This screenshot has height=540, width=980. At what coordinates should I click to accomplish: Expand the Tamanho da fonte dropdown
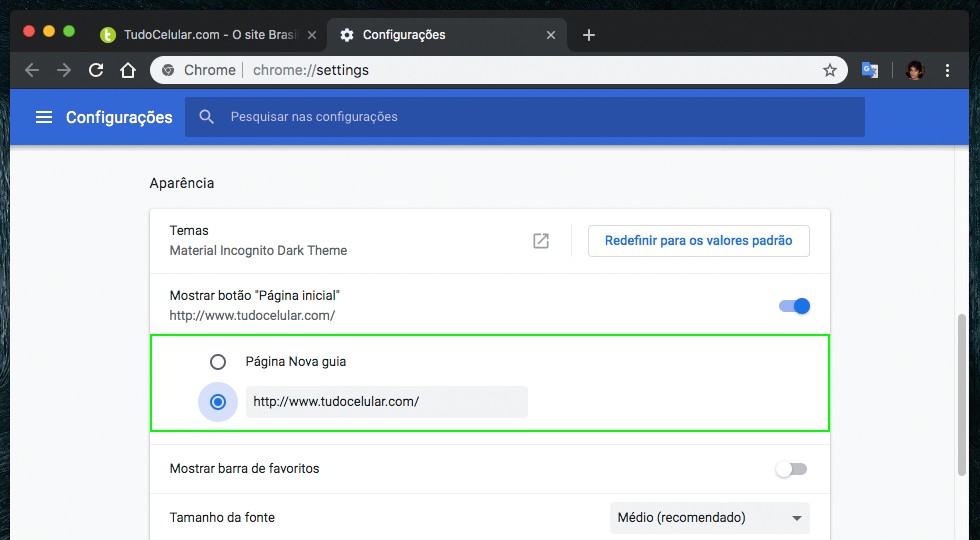[x=709, y=518]
